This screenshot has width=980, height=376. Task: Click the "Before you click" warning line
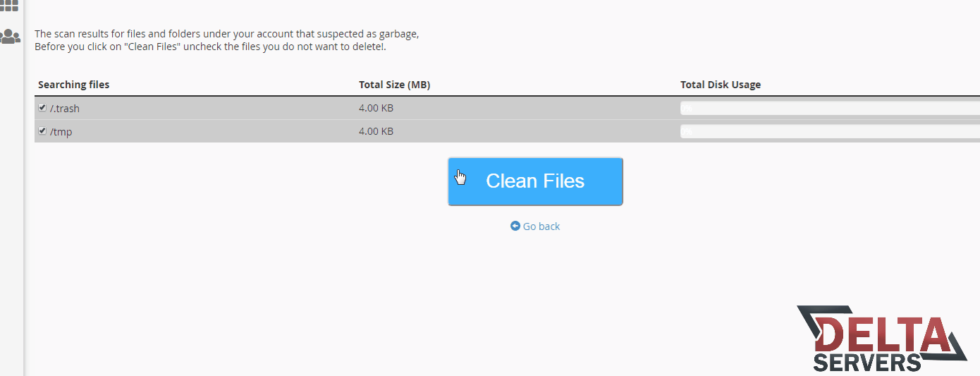[x=210, y=47]
